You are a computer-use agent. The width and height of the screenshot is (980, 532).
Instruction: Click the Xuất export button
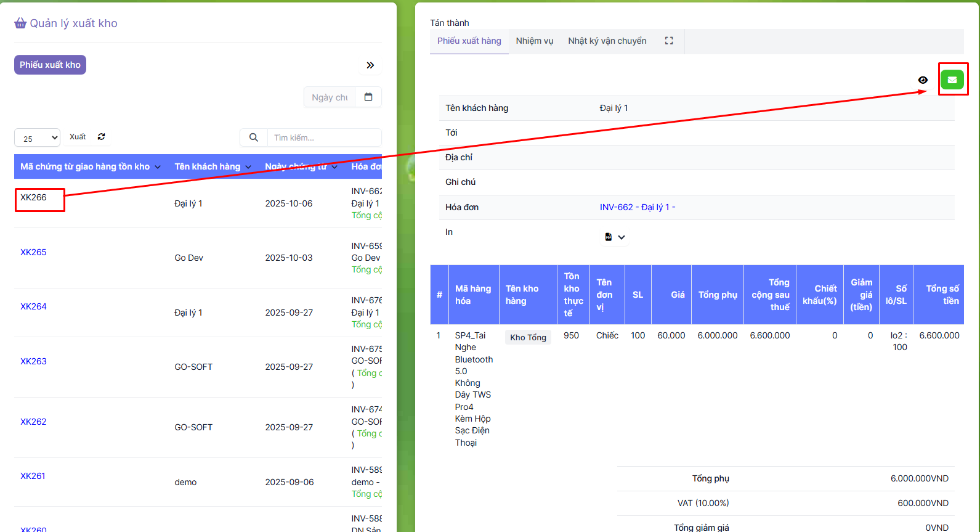78,137
